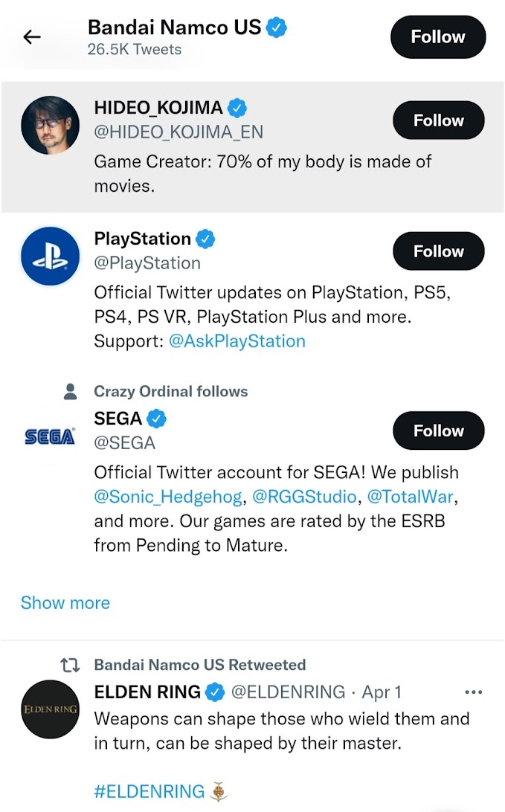Tap the person icon beside Crazy Ordinal follows
Screen dimensions: 505x812
[71, 391]
